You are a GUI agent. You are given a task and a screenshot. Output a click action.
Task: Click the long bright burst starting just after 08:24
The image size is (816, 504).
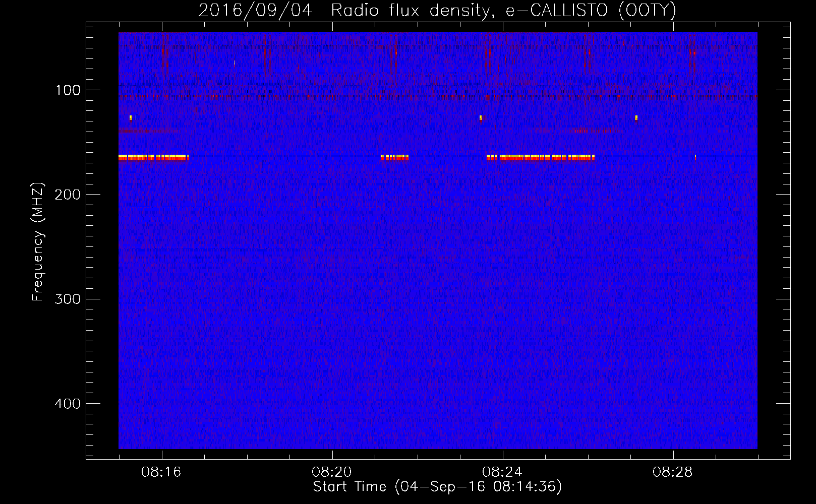[x=541, y=157]
